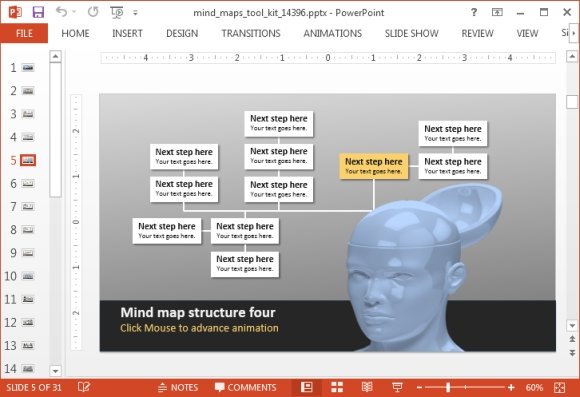Go to next slide with double down arrow

click(572, 353)
